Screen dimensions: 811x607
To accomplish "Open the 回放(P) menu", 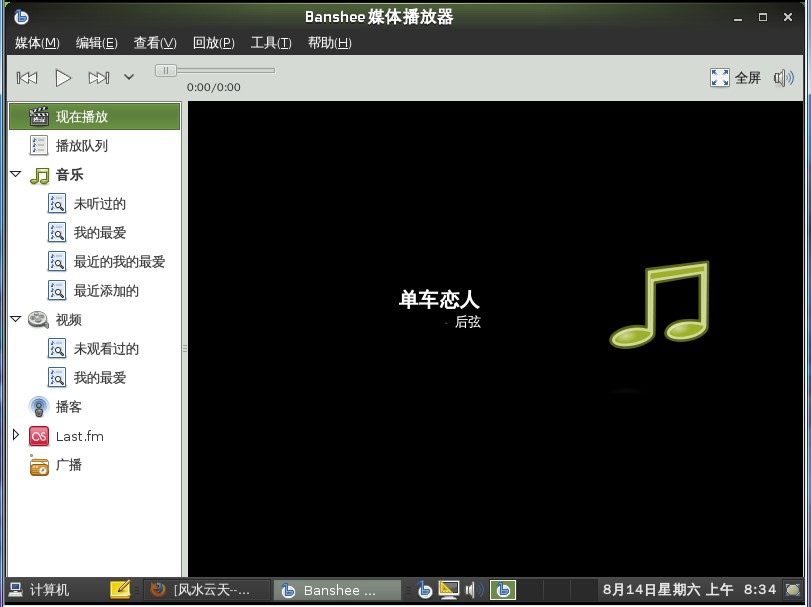I will (x=214, y=43).
